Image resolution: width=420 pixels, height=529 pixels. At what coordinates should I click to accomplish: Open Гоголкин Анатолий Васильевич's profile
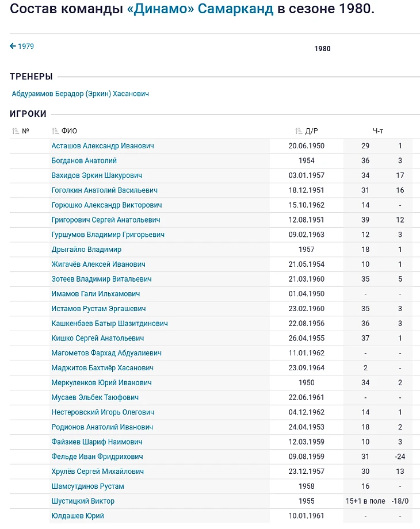pos(104,190)
